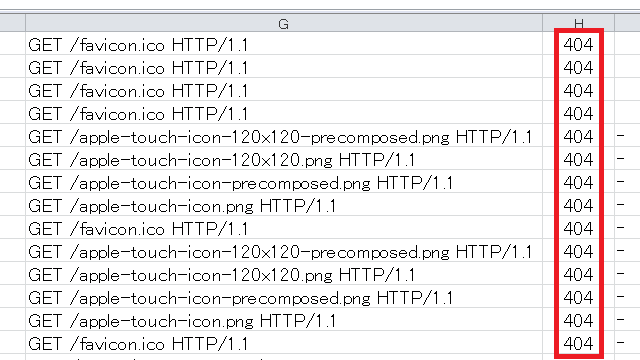Select second apple-touch-icon.png request cell
This screenshot has height=360, width=640.
pyautogui.click(x=284, y=320)
